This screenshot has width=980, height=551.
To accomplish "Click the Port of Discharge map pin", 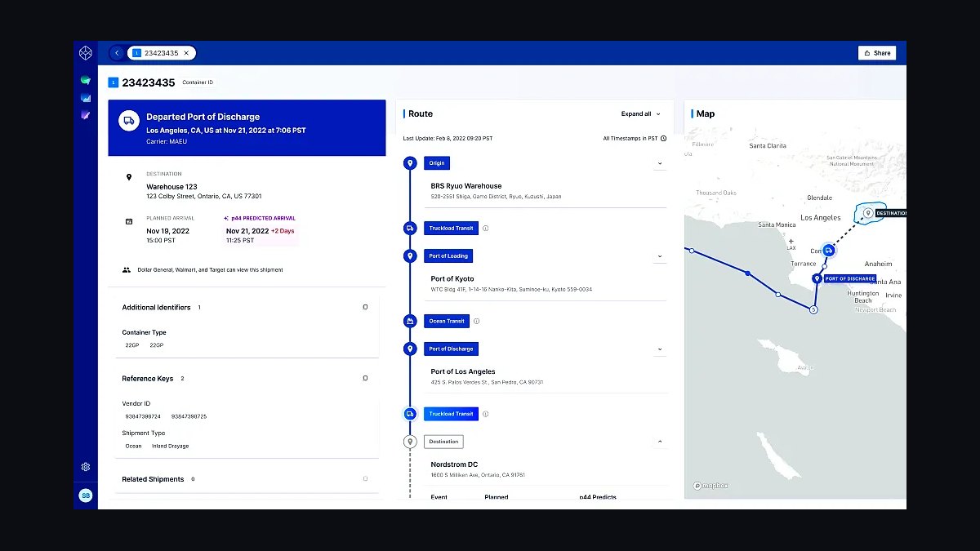I will [817, 278].
